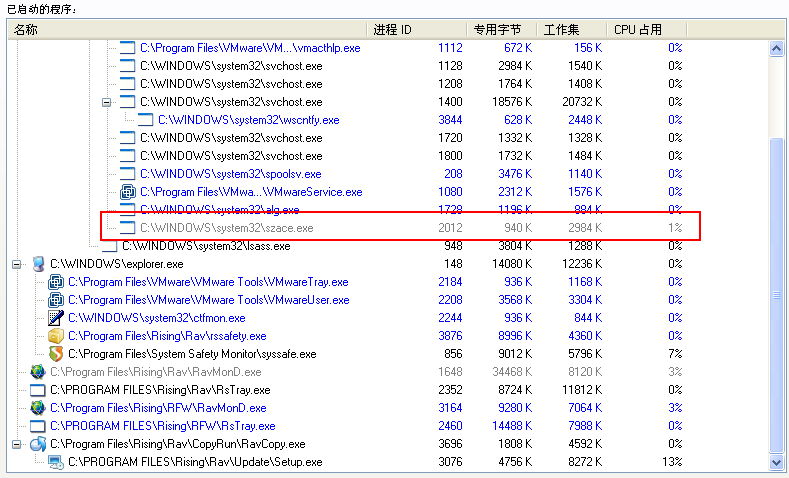789x478 pixels.
Task: Collapse the RavCopy.exe tree node
Action: (17, 444)
